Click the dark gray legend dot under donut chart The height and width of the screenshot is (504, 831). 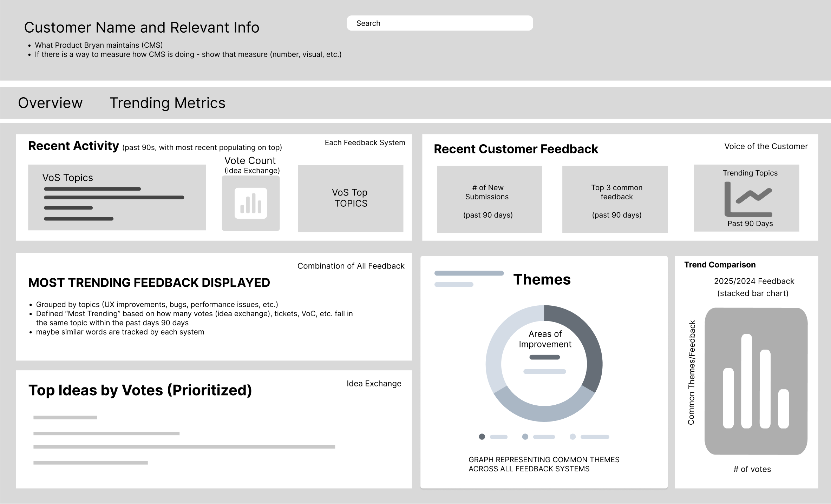pyautogui.click(x=482, y=437)
